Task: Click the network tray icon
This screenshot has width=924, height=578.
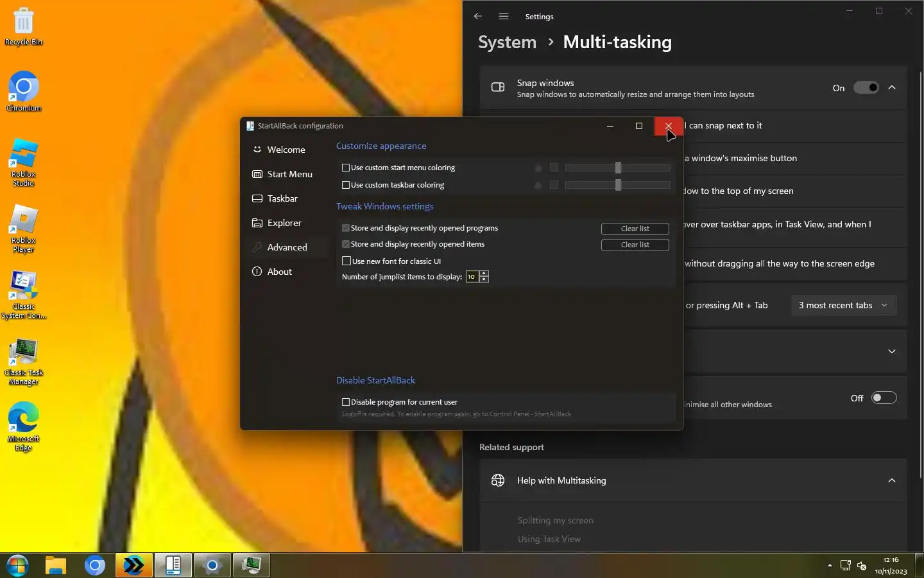Action: tap(846, 566)
